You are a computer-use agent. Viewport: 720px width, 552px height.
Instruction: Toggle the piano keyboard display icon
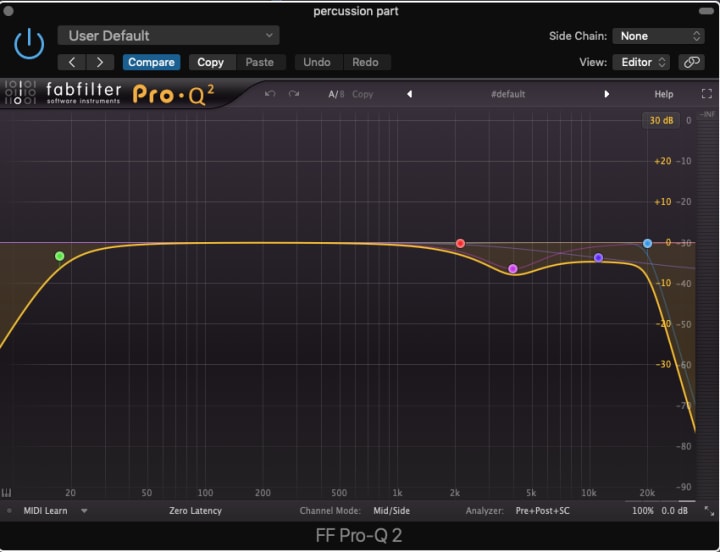click(6, 493)
